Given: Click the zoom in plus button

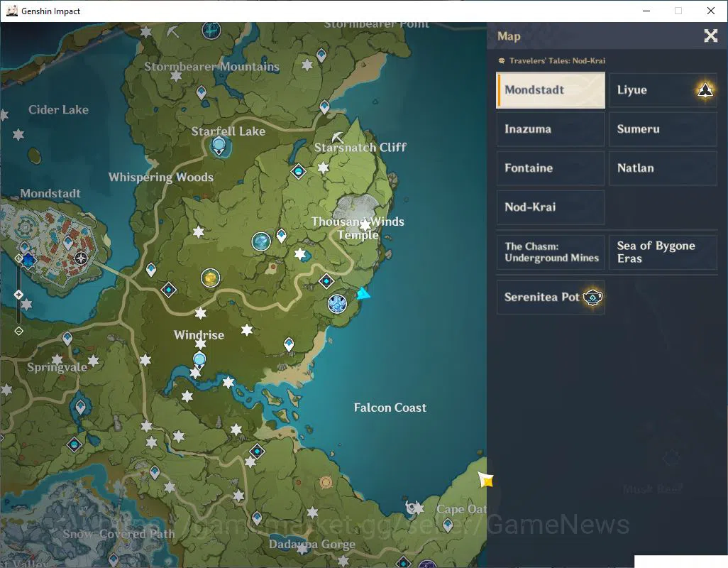Looking at the screenshot, I should 18,258.
